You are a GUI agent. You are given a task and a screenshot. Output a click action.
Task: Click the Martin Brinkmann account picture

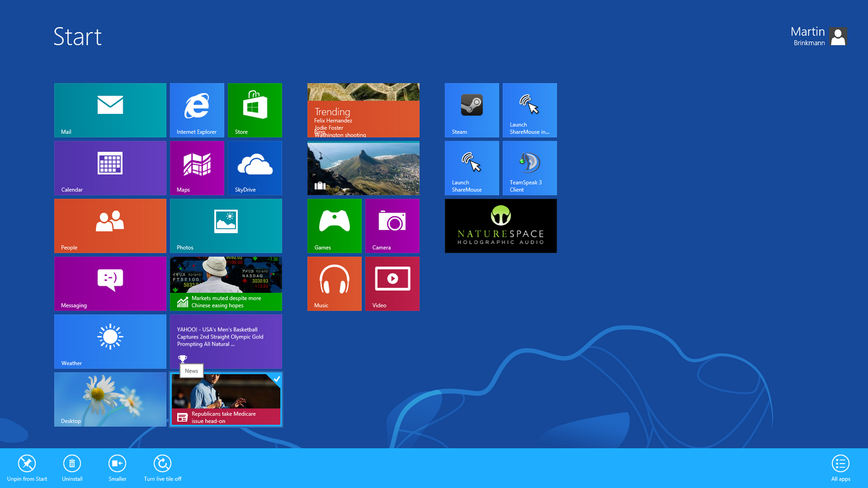[838, 36]
